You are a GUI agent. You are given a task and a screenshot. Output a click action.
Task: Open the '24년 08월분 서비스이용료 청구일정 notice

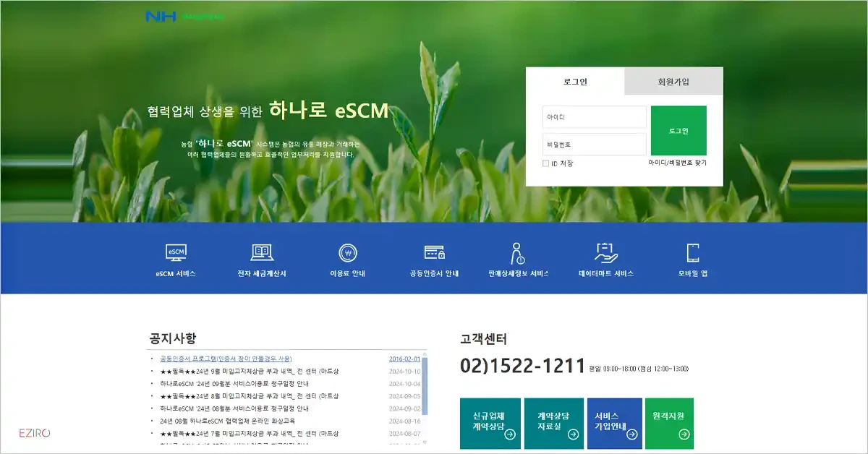[234, 408]
